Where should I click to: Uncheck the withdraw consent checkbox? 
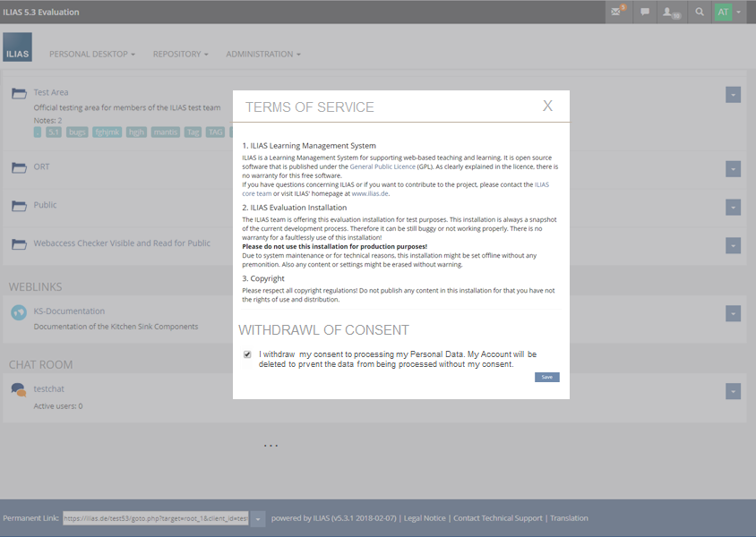[247, 354]
